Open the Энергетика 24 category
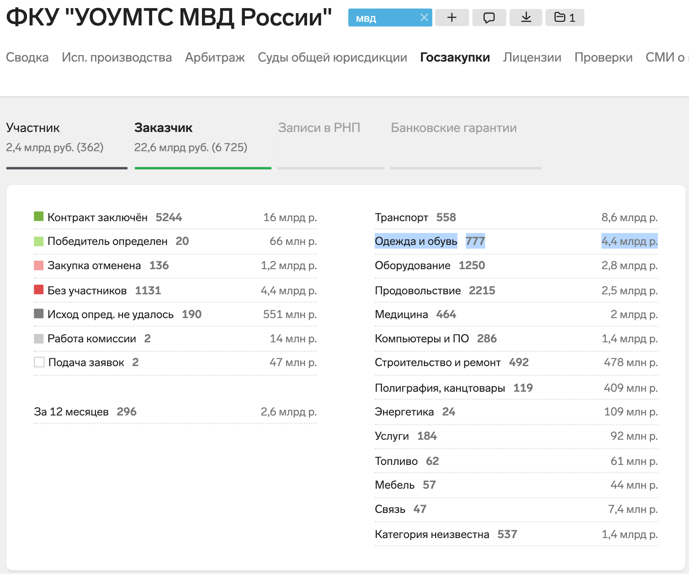Screen dimensions: 689x574 [x=516, y=412]
